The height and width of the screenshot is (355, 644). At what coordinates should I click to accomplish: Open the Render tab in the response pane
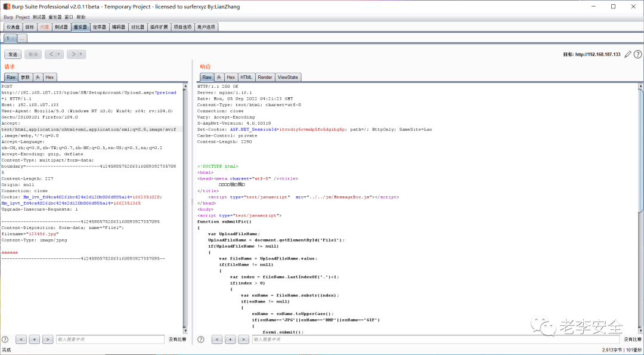(x=265, y=77)
